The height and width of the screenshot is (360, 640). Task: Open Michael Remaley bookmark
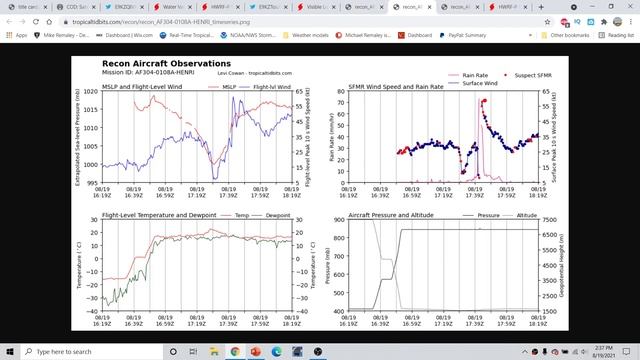click(x=363, y=36)
